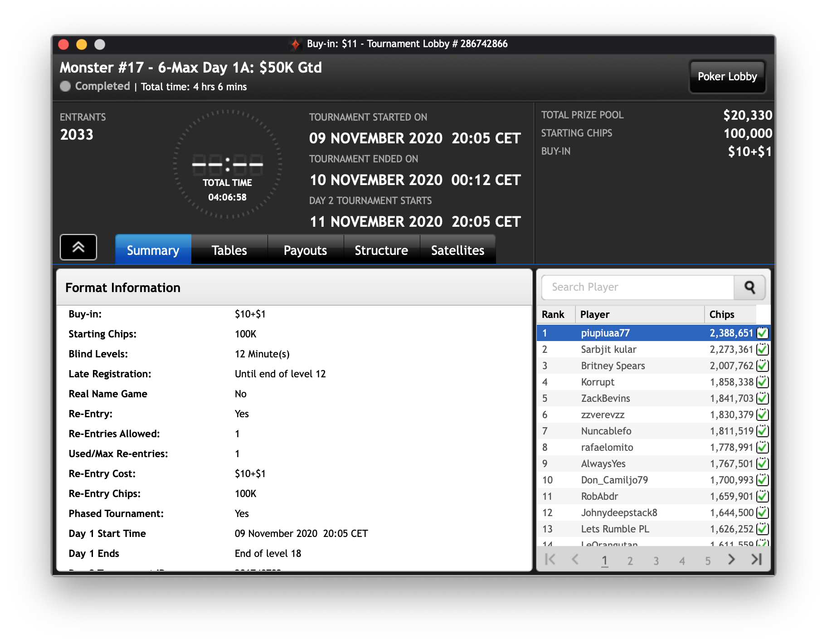Go to next page of players
827x644 pixels.
(731, 560)
